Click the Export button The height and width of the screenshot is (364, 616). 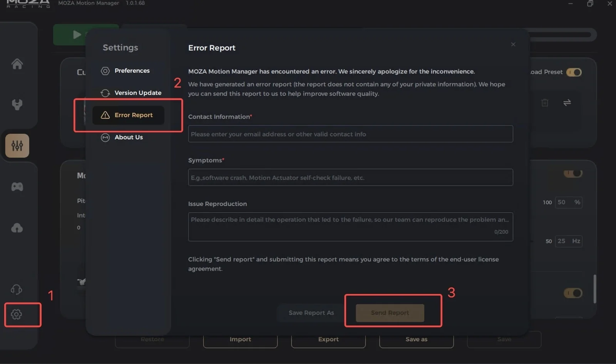(x=328, y=339)
